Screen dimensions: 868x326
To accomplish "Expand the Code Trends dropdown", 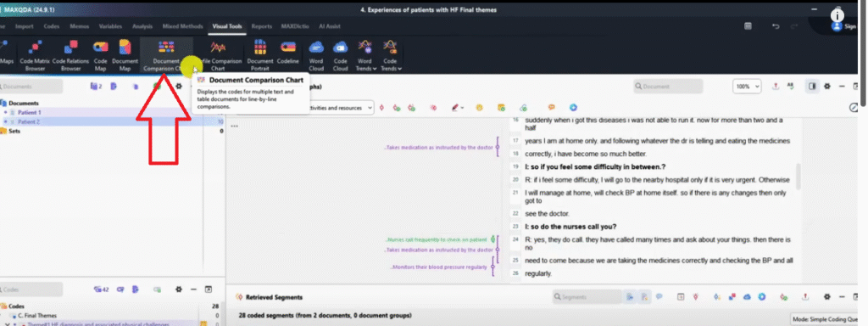I will point(390,55).
